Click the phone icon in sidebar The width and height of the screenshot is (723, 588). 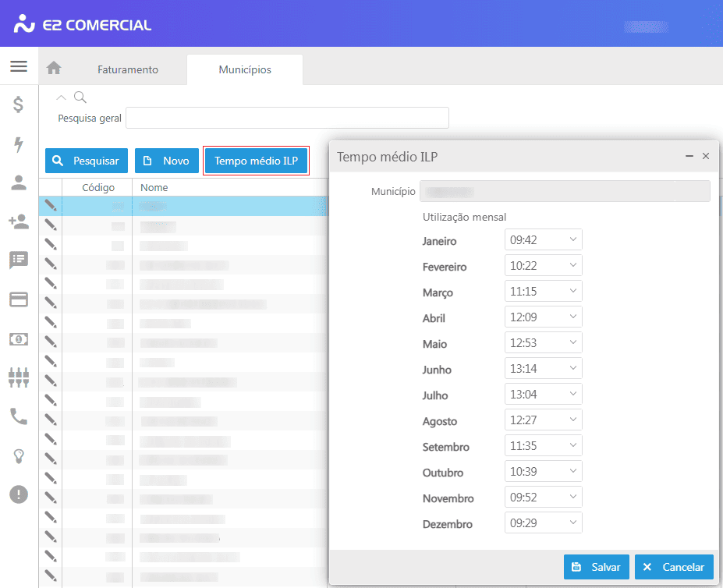point(19,416)
